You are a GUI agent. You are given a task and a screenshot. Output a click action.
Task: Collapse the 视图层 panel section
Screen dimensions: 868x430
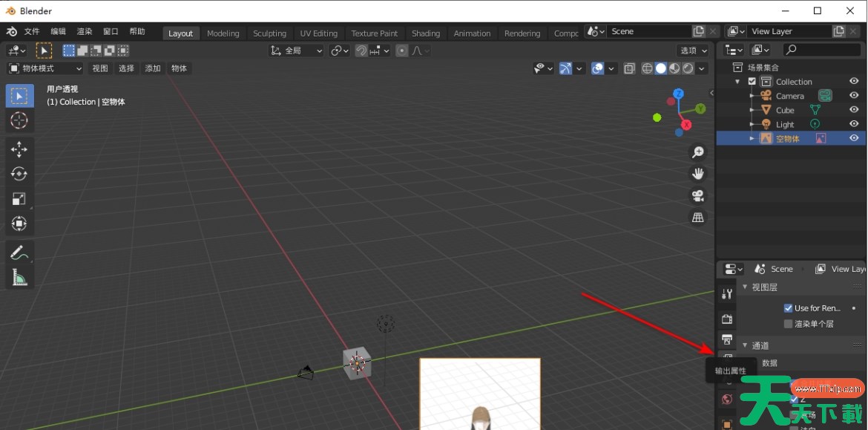[x=746, y=287]
